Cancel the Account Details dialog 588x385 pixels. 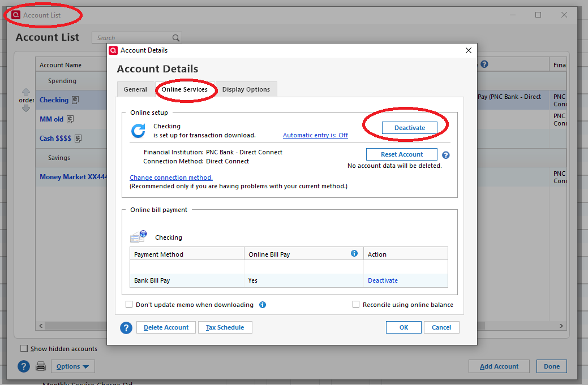click(441, 327)
